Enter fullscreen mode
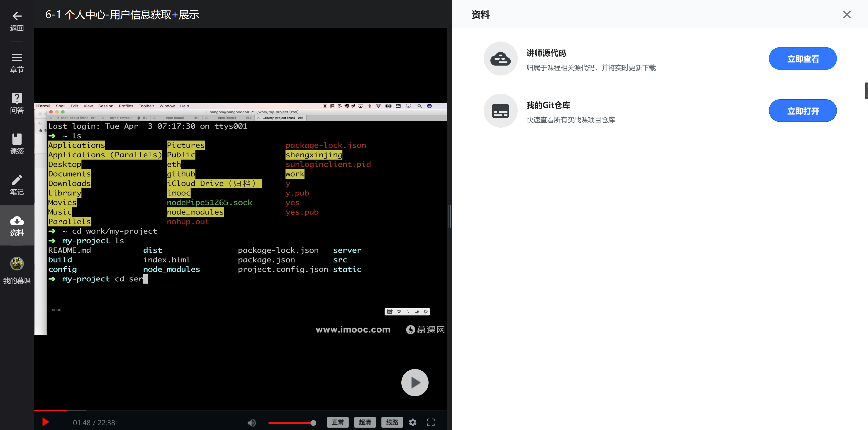 point(431,422)
